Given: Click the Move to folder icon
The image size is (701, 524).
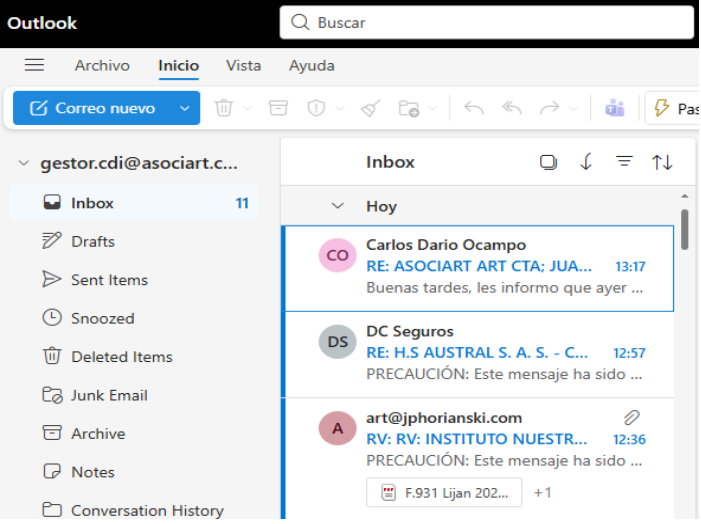Looking at the screenshot, I should [408, 108].
